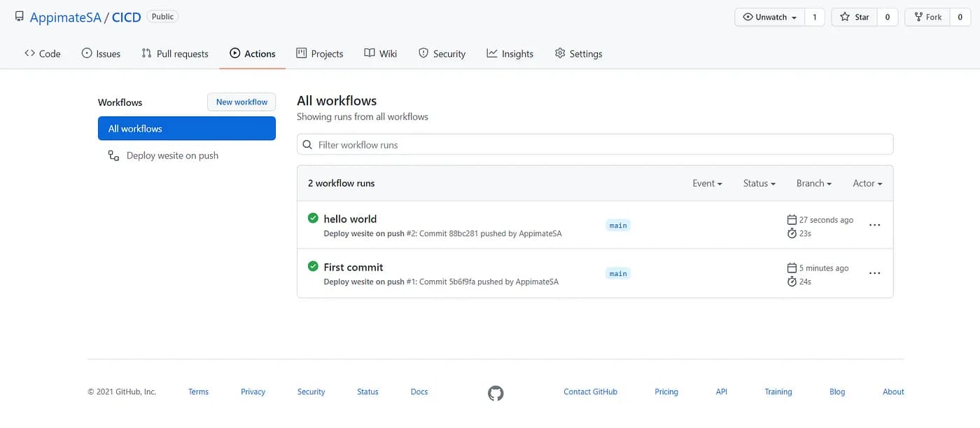Viewport: 980px width, 428px height.
Task: Open the three-dot menu for First commit run
Action: pos(874,273)
